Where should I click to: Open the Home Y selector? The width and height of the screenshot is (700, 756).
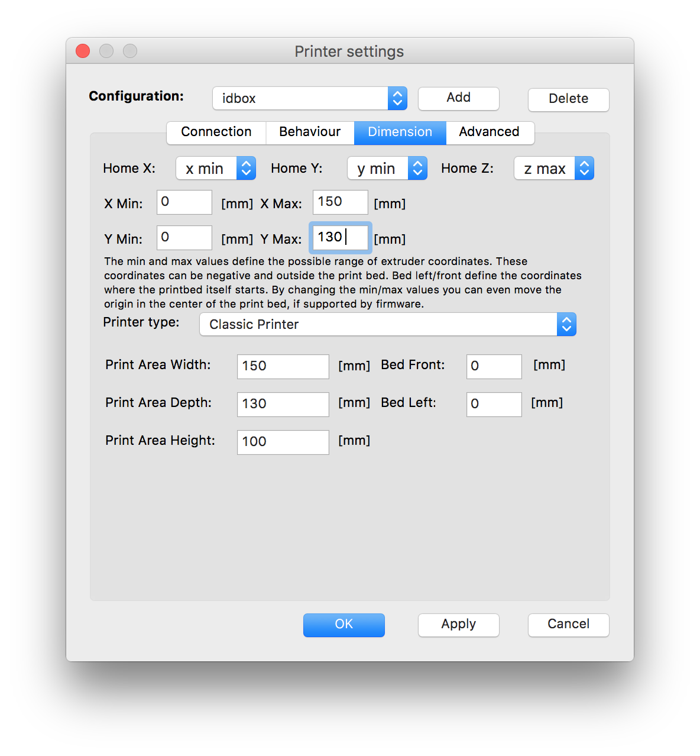(387, 169)
